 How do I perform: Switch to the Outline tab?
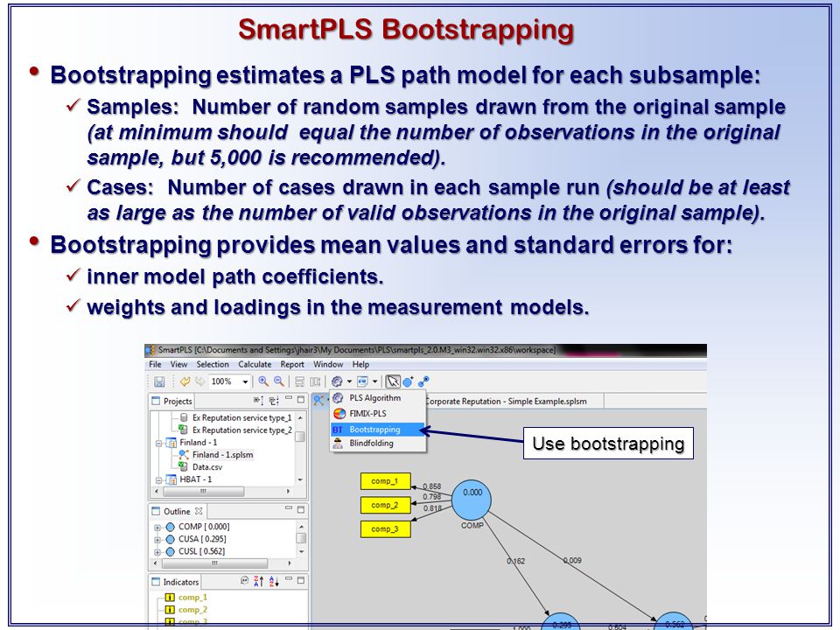[178, 511]
